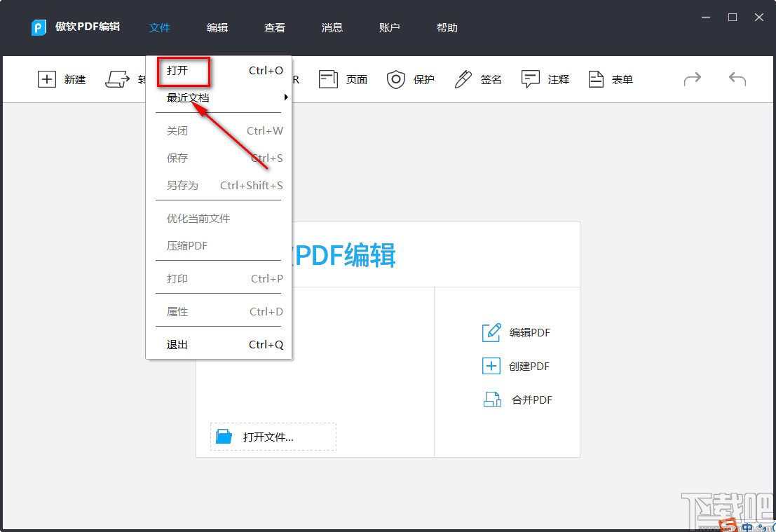
Task: Select the 签名 pen icon
Action: (x=463, y=79)
